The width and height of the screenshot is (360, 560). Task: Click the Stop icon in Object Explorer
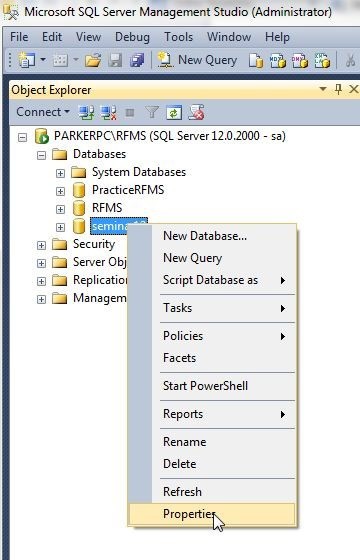[x=130, y=113]
